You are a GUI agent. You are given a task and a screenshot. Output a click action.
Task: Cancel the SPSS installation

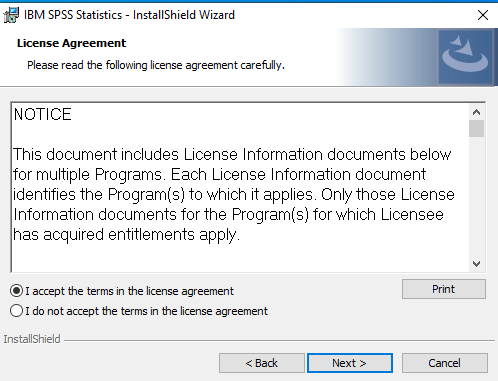(444, 363)
